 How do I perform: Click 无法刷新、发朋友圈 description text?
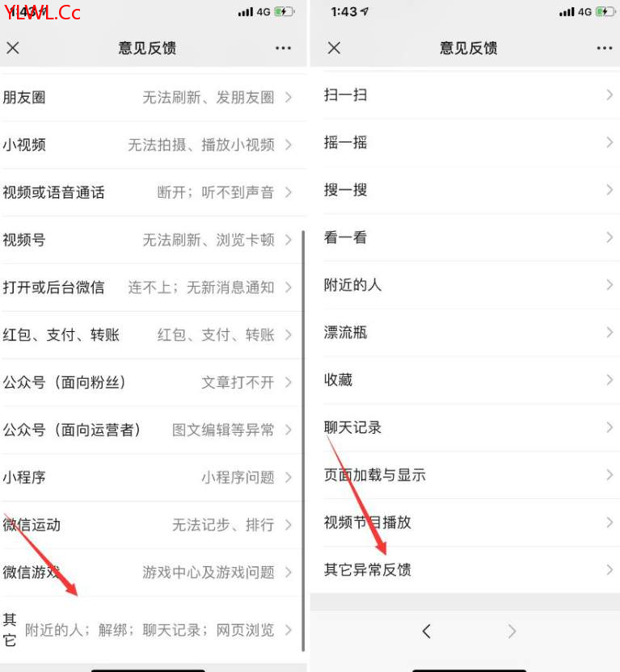click(x=209, y=98)
